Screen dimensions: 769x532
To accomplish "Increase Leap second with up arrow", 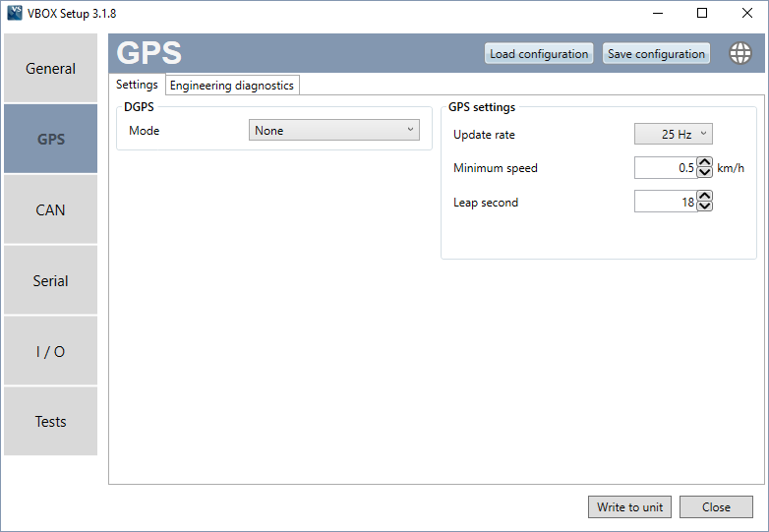I will (x=705, y=196).
